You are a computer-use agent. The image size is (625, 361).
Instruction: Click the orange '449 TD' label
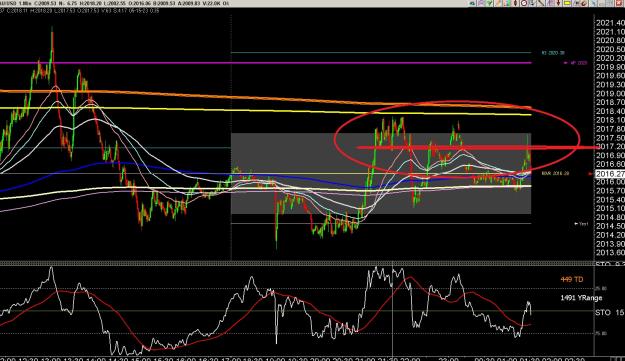[x=572, y=279]
